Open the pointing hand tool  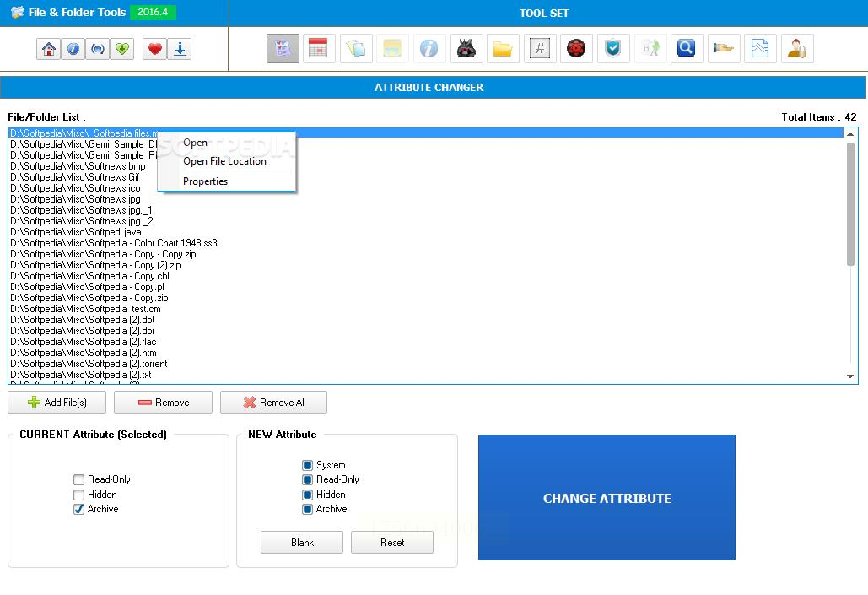point(724,48)
